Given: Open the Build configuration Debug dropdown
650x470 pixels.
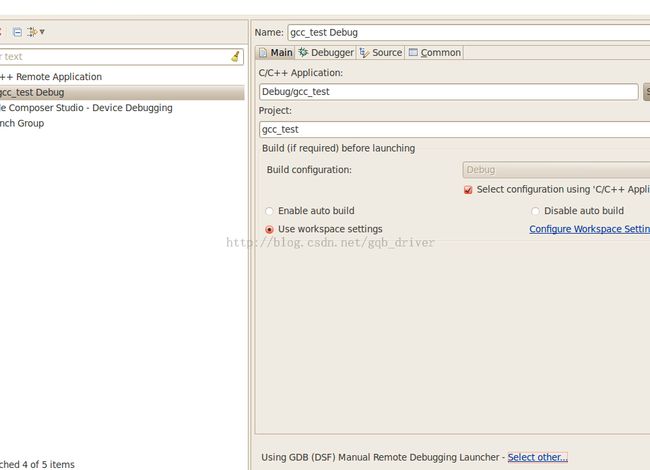Looking at the screenshot, I should 556,170.
